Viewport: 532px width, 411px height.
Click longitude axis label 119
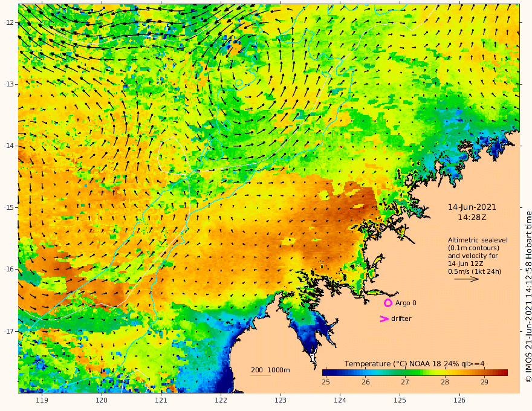(x=42, y=400)
